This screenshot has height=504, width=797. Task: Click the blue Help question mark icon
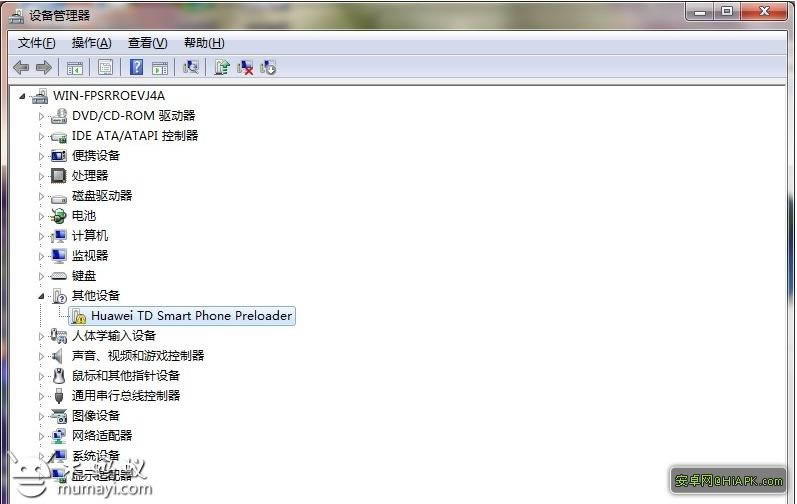tap(136, 67)
